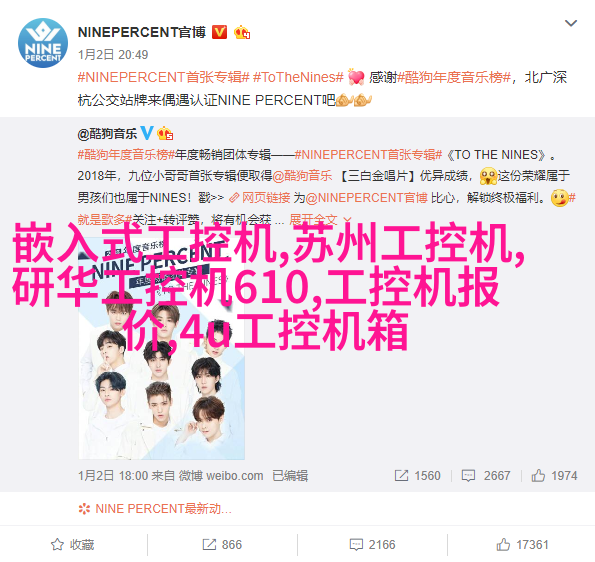Click the bottom repost button with 866

point(222,545)
